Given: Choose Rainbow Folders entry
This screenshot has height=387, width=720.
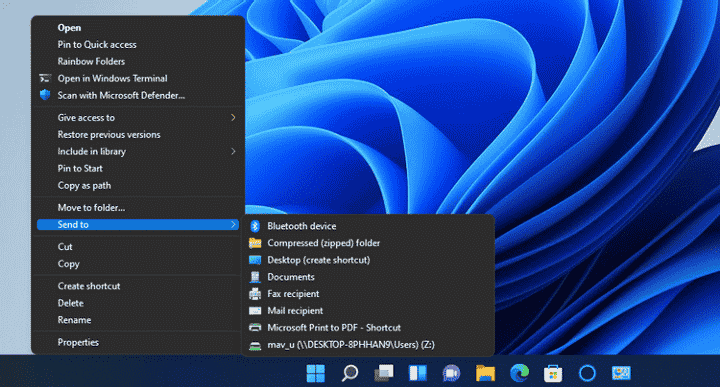Looking at the screenshot, I should point(91,62).
